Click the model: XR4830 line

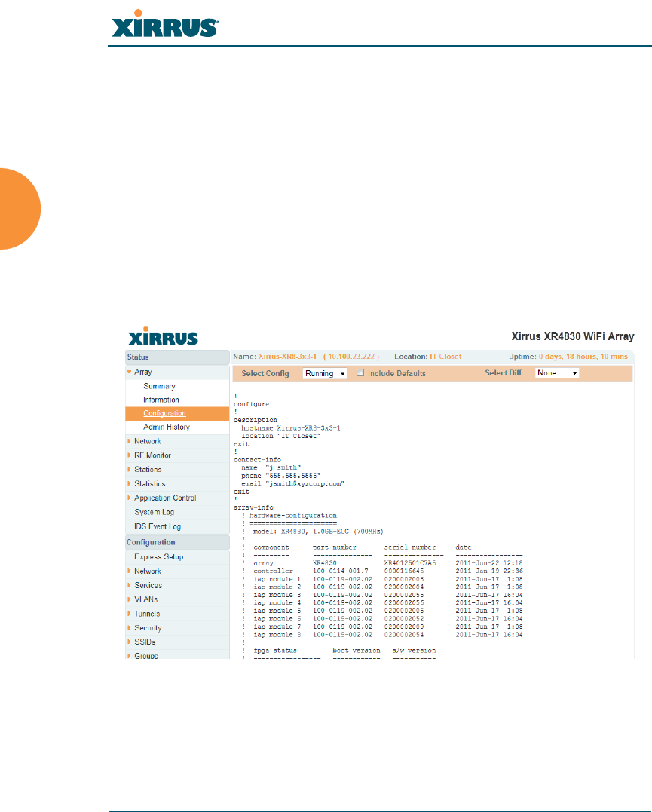[x=318, y=532]
